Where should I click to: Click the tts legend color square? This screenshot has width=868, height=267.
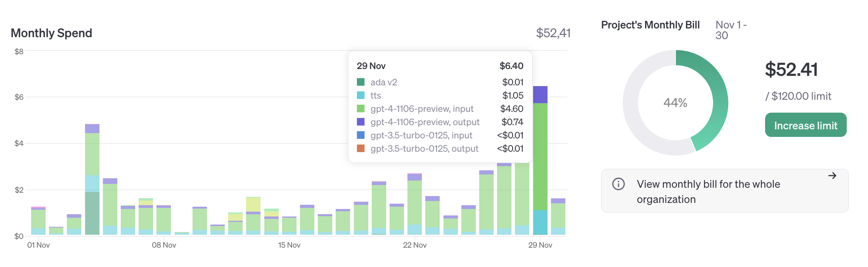[x=361, y=95]
